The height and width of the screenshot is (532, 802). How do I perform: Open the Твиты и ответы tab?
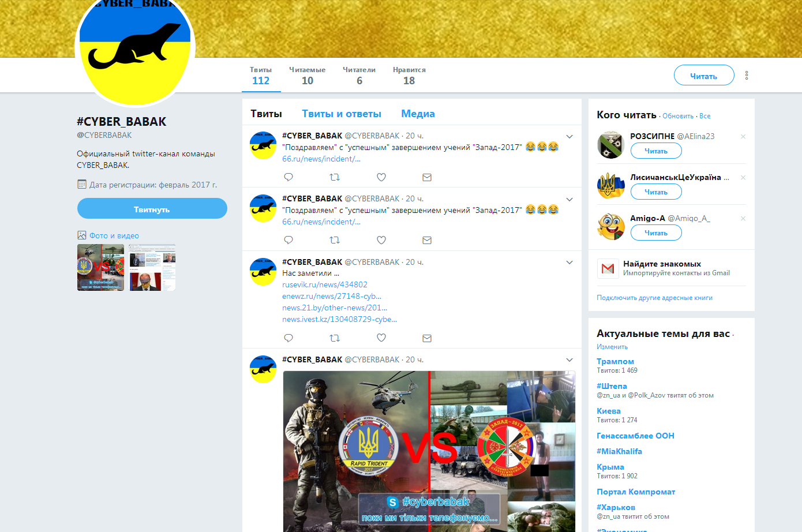point(342,114)
